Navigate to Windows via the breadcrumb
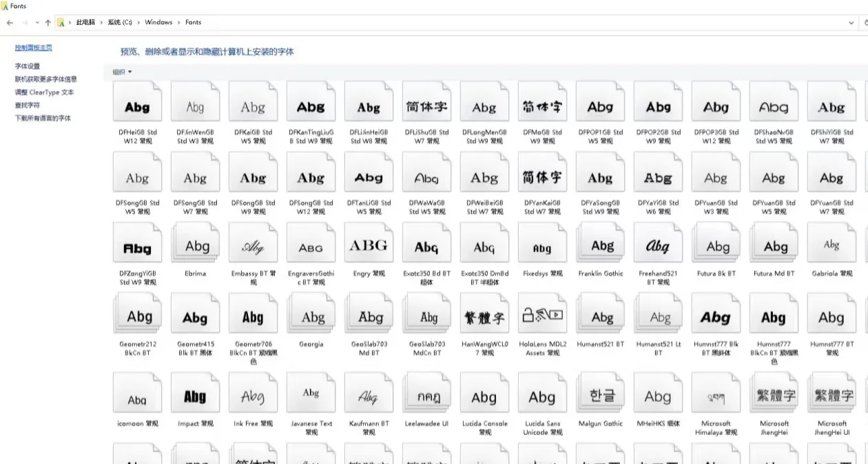The width and height of the screenshot is (868, 464). 158,22
